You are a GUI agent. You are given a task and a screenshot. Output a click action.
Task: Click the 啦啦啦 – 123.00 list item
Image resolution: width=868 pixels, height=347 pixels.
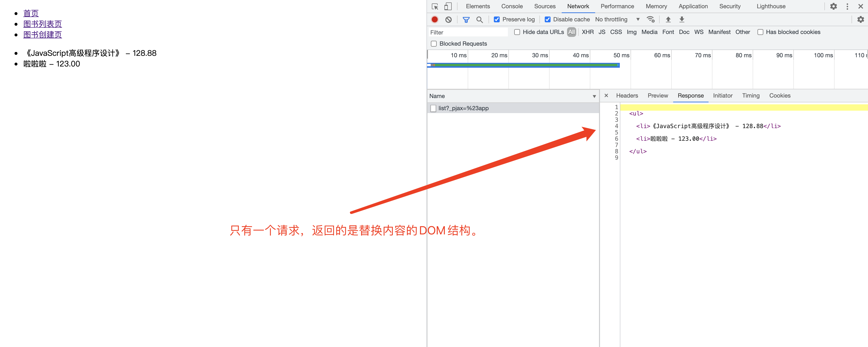point(52,64)
